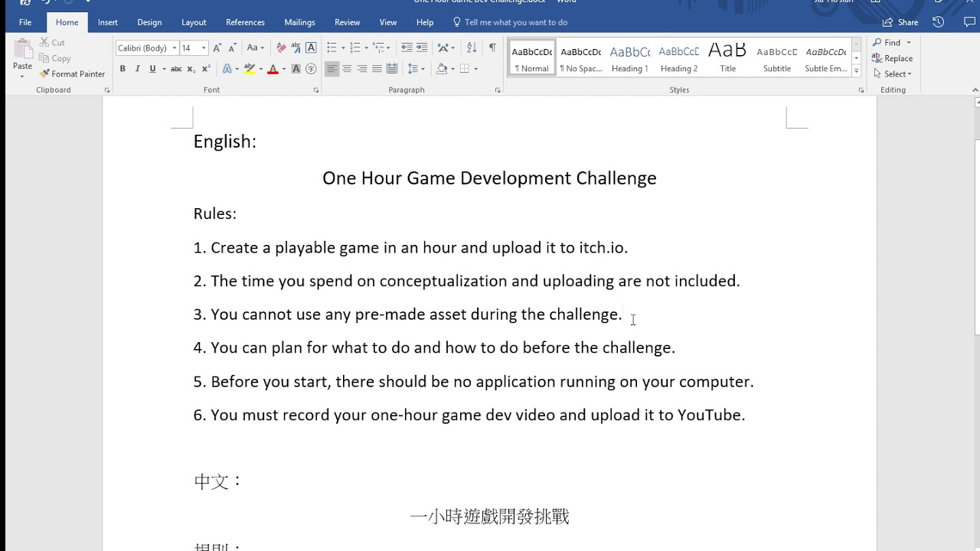980x551 pixels.
Task: Open the Font dialog launcher
Action: coord(315,90)
